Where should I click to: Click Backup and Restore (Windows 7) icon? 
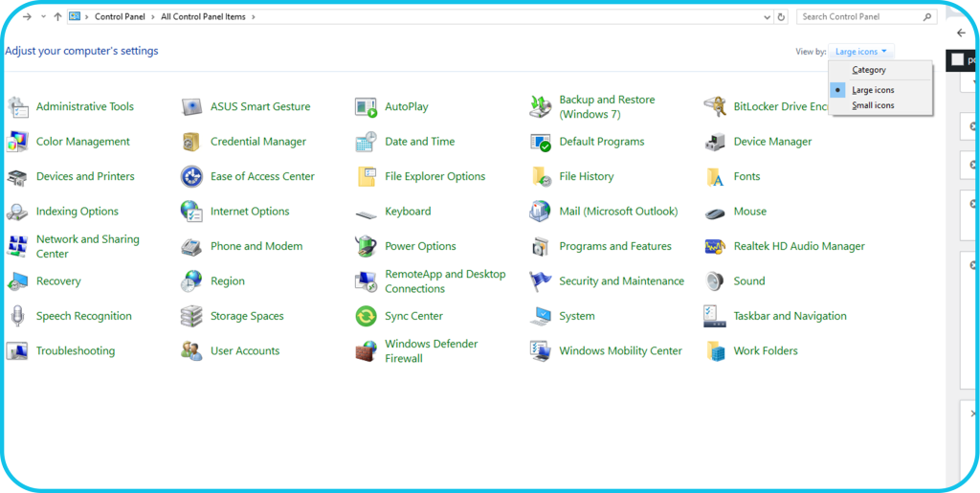click(x=540, y=107)
